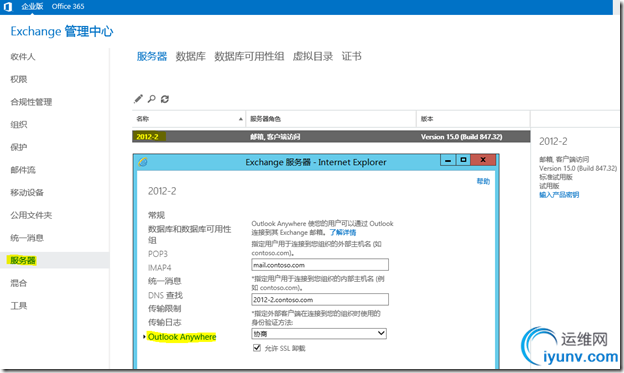Image resolution: width=624 pixels, height=373 pixels.
Task: Click Exchange 管理中心 title
Action: (62, 31)
